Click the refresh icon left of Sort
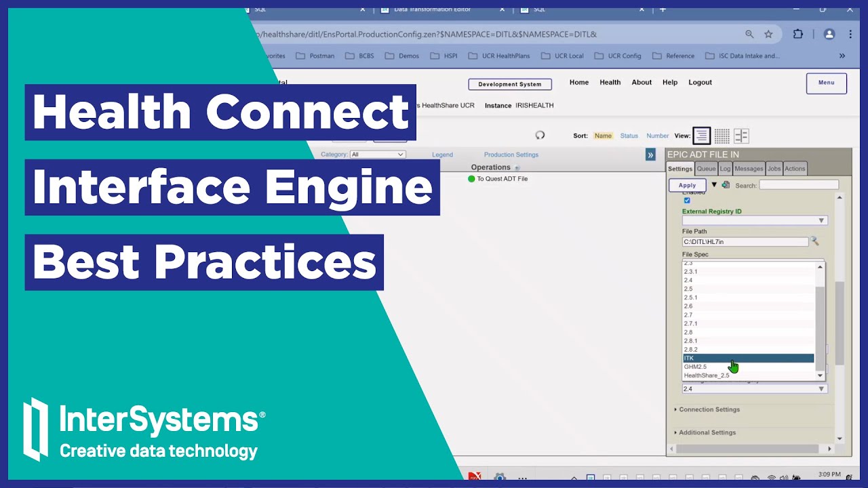This screenshot has width=868, height=488. (540, 136)
